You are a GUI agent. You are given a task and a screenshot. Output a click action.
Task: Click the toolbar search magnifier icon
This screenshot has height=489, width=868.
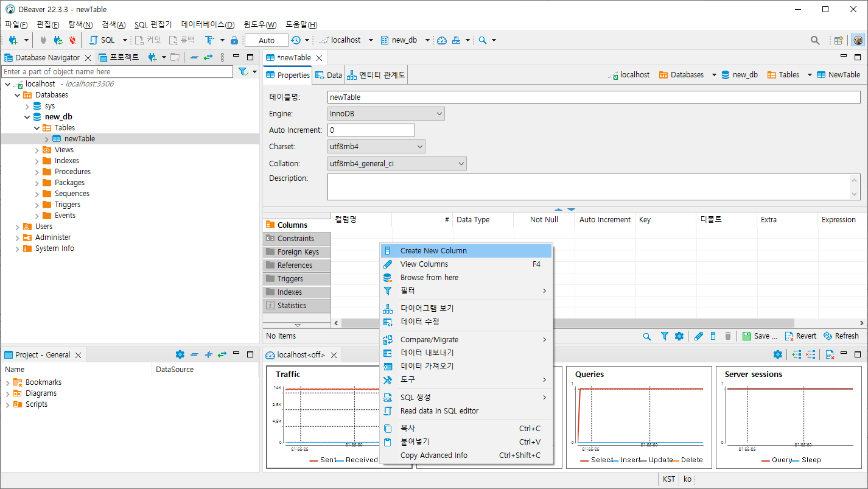pyautogui.click(x=483, y=40)
